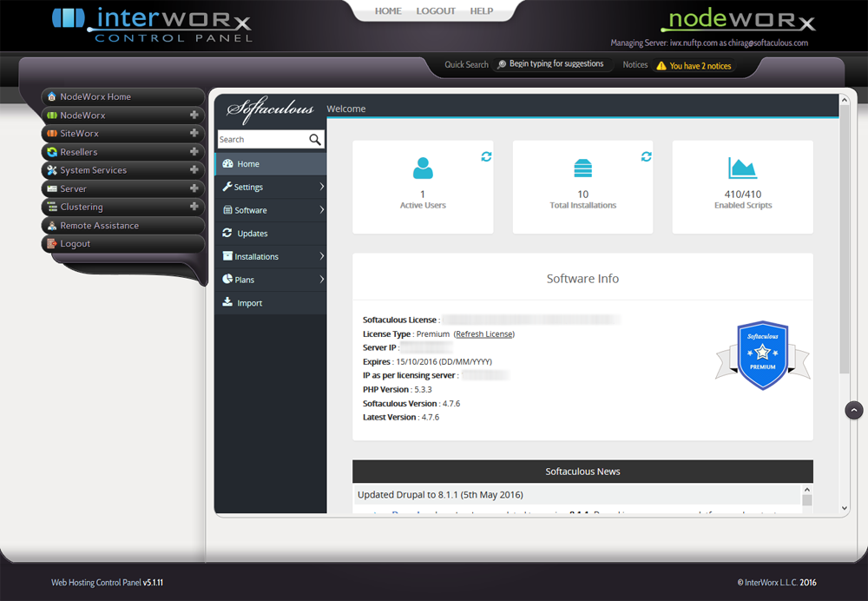This screenshot has height=601, width=868.
Task: Click the Active Users person icon
Action: pyautogui.click(x=423, y=168)
